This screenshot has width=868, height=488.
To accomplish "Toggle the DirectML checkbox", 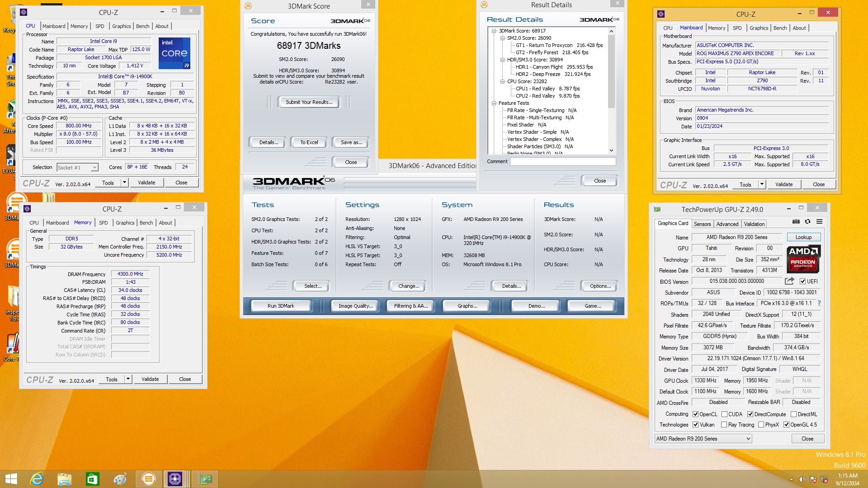I will click(793, 414).
